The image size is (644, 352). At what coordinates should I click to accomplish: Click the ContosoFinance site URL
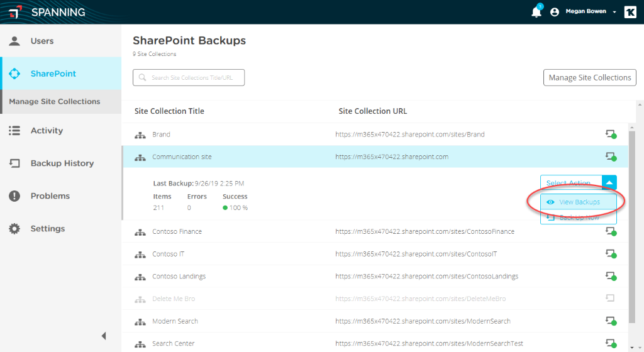425,231
